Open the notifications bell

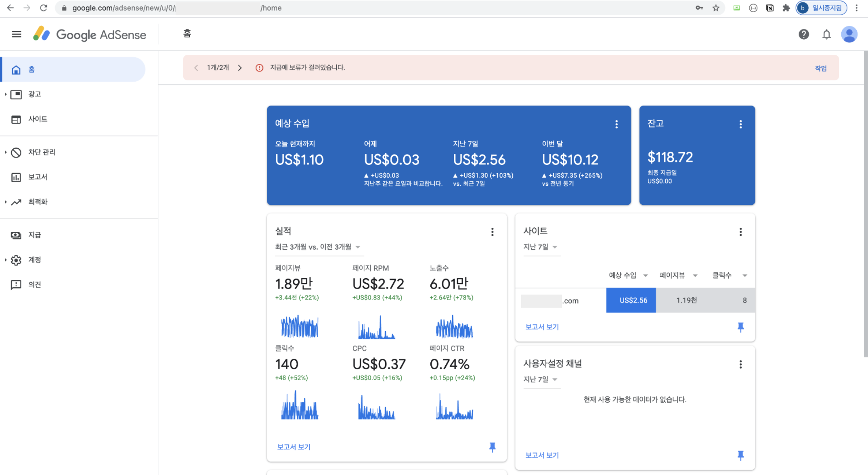(826, 35)
